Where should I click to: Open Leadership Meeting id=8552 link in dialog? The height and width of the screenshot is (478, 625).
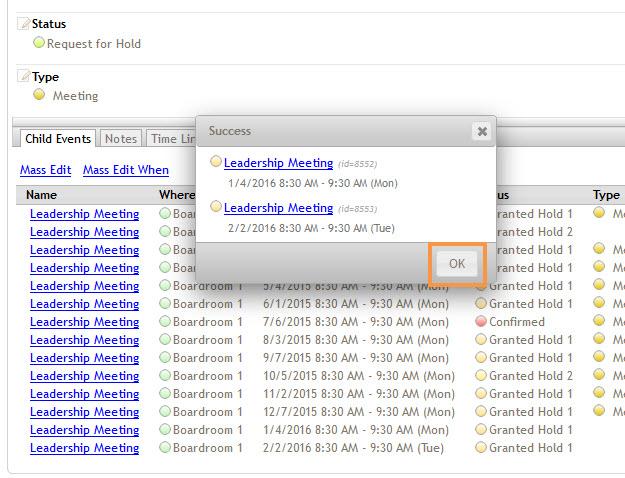pos(278,163)
